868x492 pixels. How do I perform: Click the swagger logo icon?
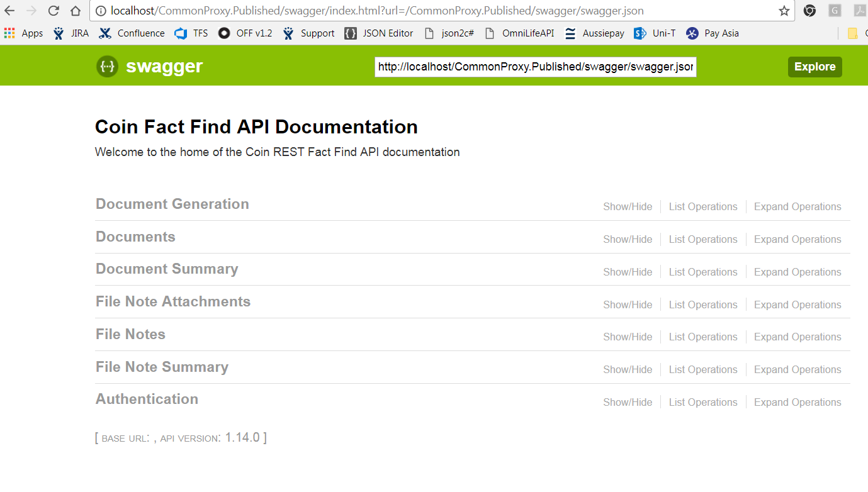[x=107, y=66]
